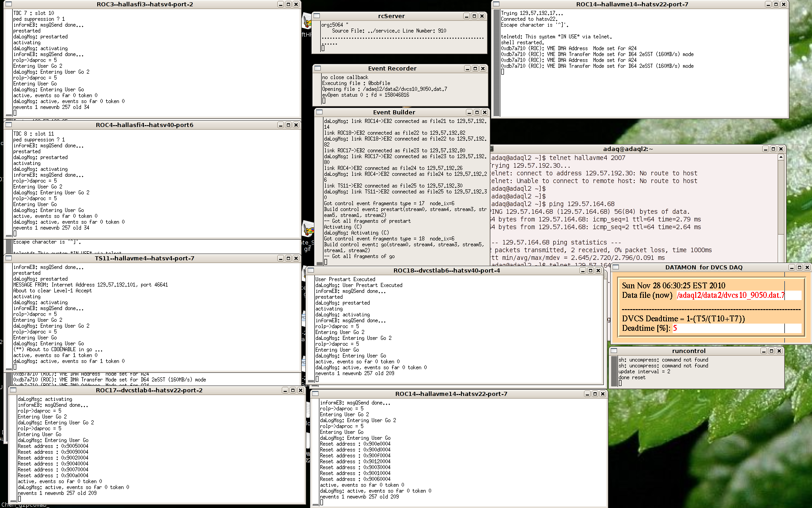Click 'DVCS Deadtime = 1-(T5/(T10+T7))' formula text

click(684, 319)
